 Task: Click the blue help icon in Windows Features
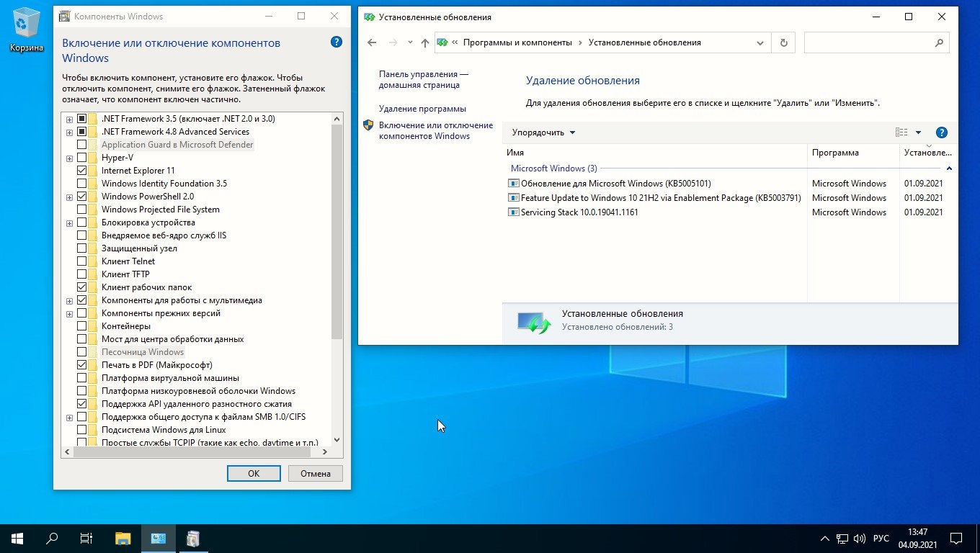pyautogui.click(x=336, y=42)
